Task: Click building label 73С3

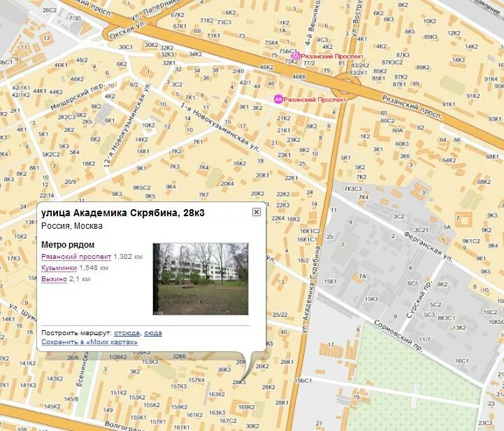Action: [x=224, y=22]
